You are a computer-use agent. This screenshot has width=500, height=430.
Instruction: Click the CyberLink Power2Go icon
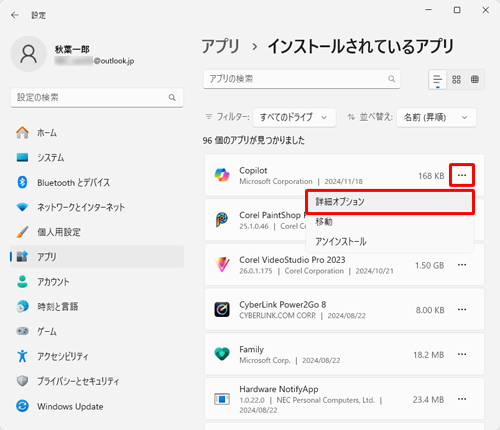(x=222, y=309)
